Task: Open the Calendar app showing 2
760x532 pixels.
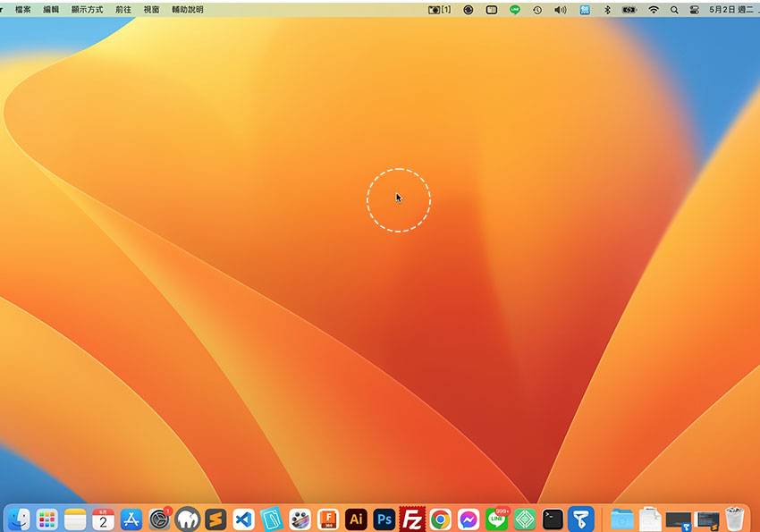Action: point(103,519)
